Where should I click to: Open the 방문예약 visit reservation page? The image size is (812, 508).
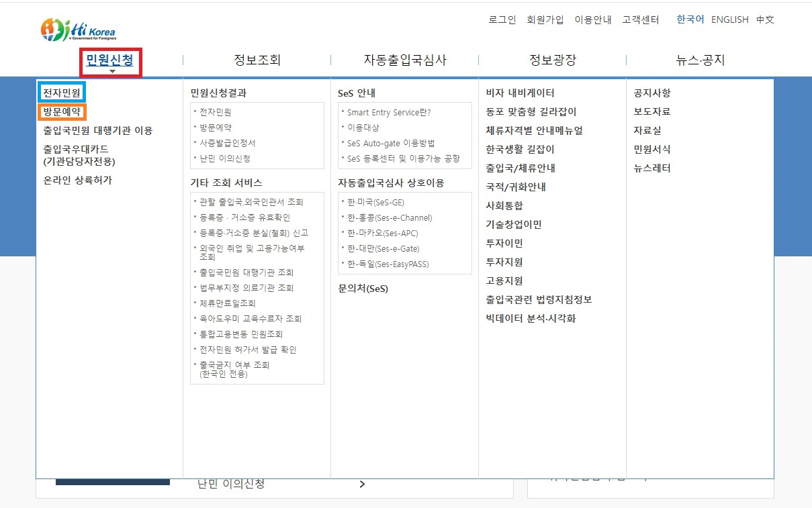point(62,112)
